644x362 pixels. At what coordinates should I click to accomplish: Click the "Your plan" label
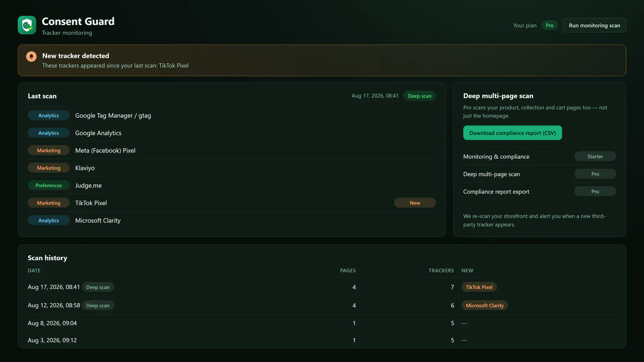pos(524,25)
